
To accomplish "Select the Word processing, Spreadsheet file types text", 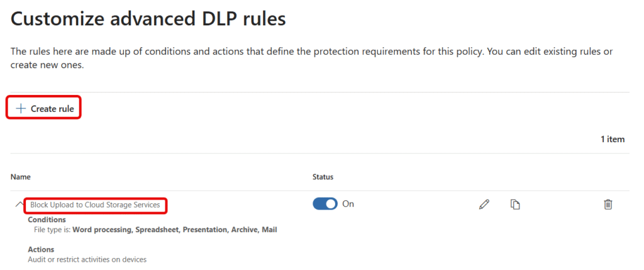I will coord(126,230).
